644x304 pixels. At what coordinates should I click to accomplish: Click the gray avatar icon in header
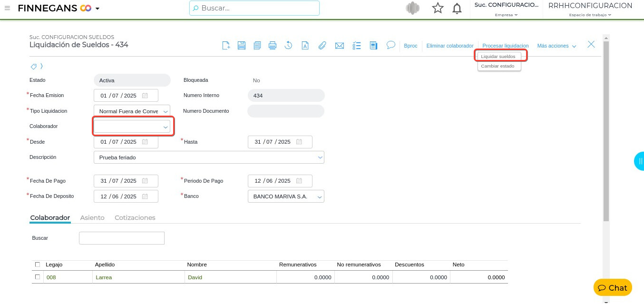coord(412,8)
